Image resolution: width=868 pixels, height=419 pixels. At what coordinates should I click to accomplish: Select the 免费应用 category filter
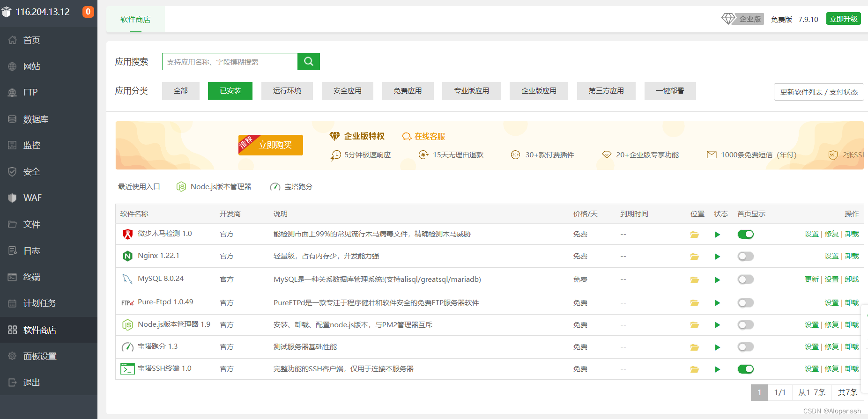pos(408,91)
